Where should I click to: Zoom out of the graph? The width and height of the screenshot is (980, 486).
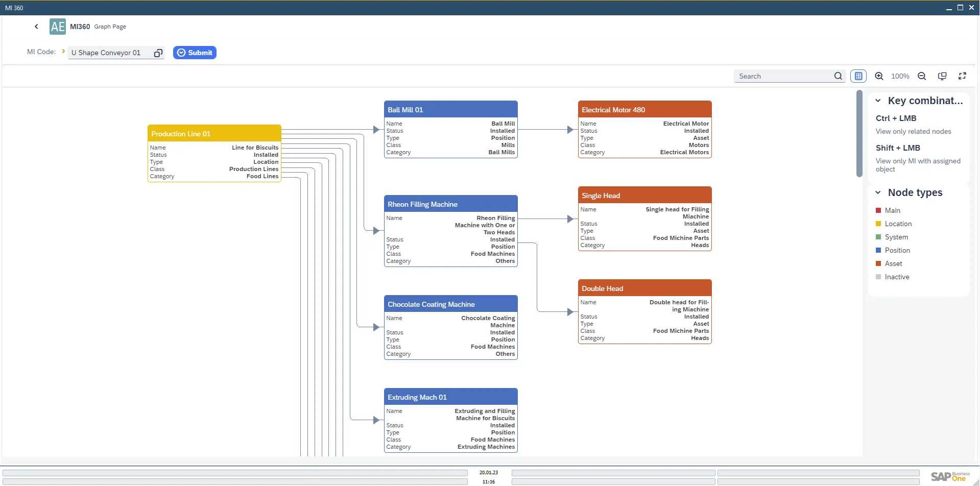click(922, 76)
